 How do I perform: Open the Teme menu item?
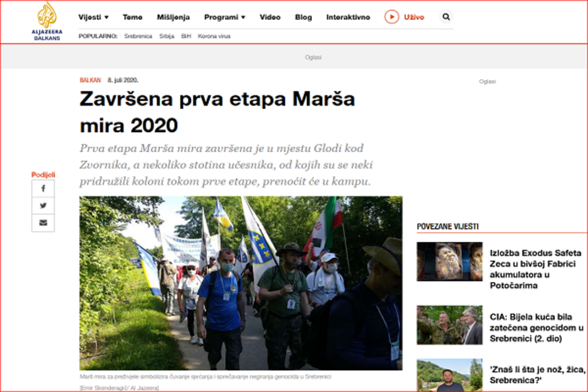pyautogui.click(x=133, y=17)
